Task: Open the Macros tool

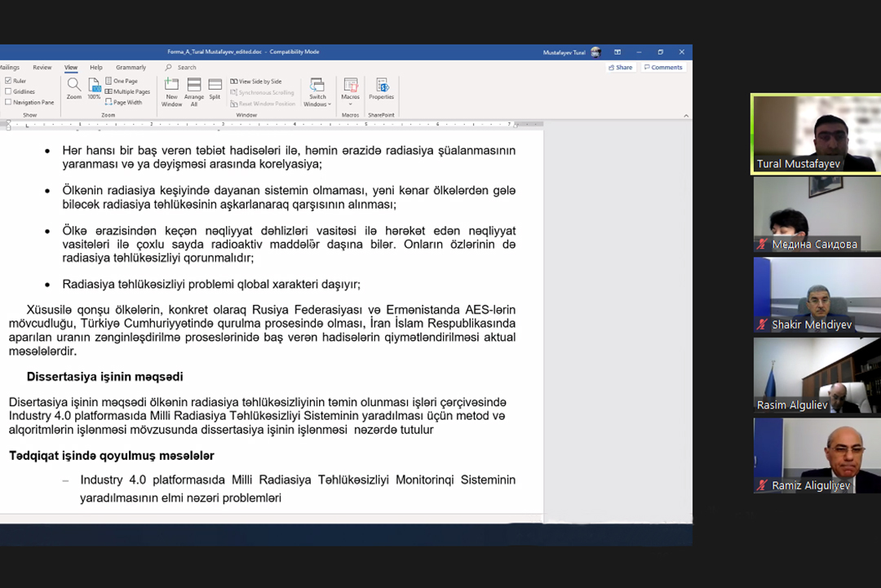Action: [x=350, y=86]
